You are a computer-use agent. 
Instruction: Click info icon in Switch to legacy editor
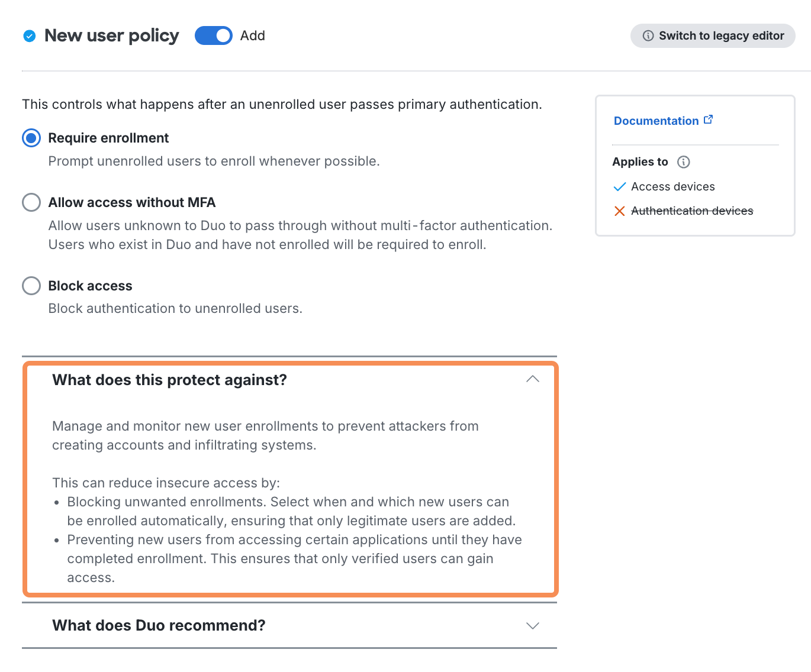coord(648,35)
